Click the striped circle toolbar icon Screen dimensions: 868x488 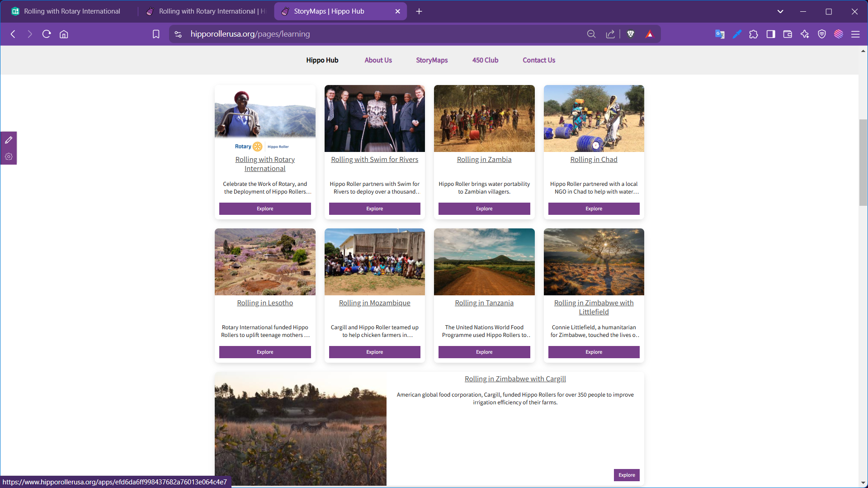tap(839, 34)
